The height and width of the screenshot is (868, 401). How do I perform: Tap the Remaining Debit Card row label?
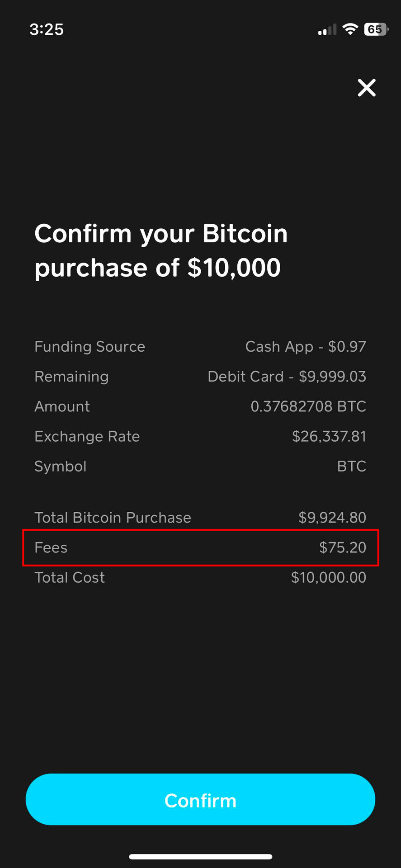[71, 377]
